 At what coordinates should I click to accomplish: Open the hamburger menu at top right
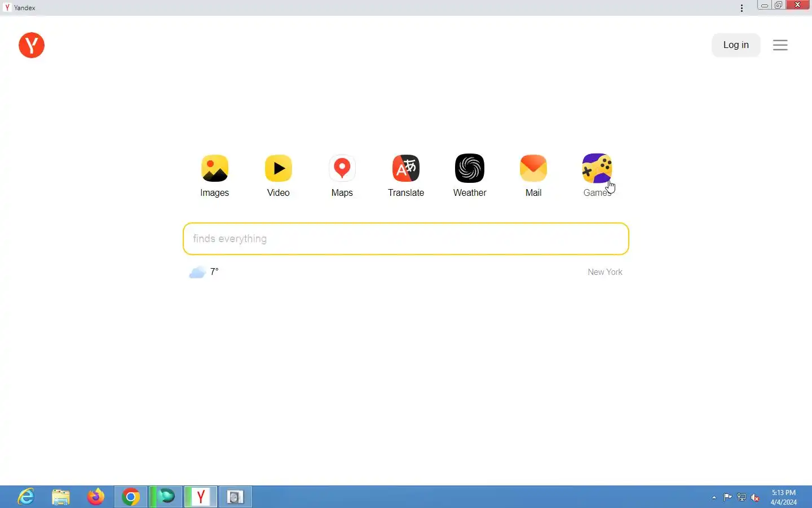(x=780, y=45)
